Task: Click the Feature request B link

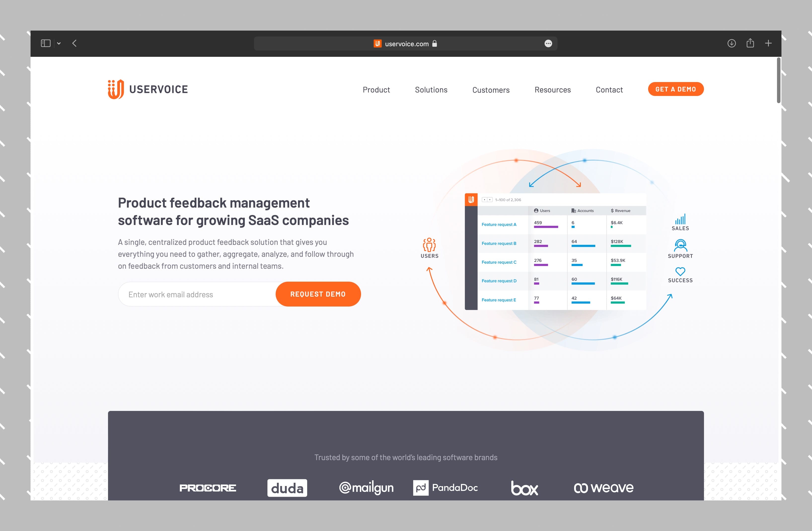Action: (x=499, y=242)
